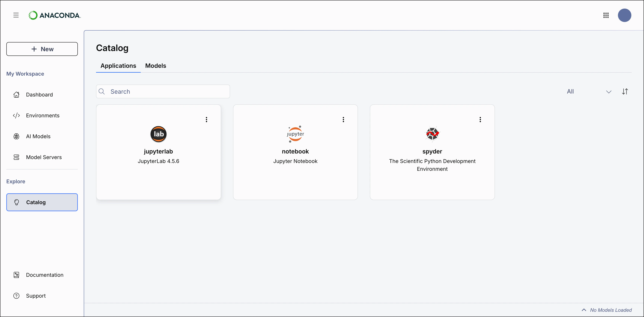Open the Dashboard from the sidebar

pyautogui.click(x=39, y=95)
